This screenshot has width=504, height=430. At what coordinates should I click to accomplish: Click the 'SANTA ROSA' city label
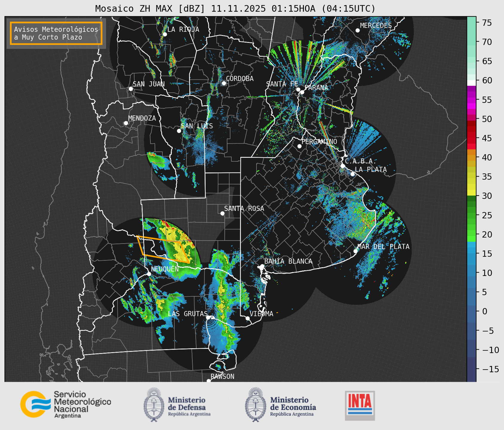(x=244, y=208)
